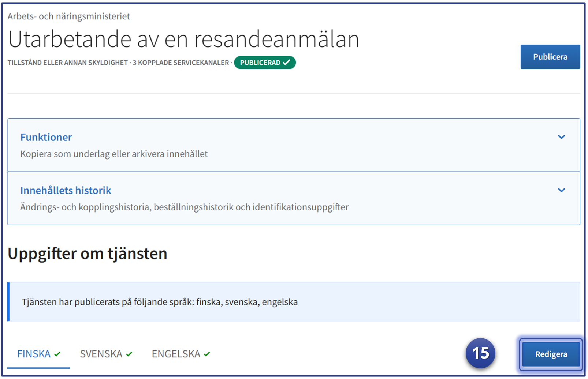Click the checkmark icon after ENGELSKA
Screen dimensions: 588x379
click(207, 354)
